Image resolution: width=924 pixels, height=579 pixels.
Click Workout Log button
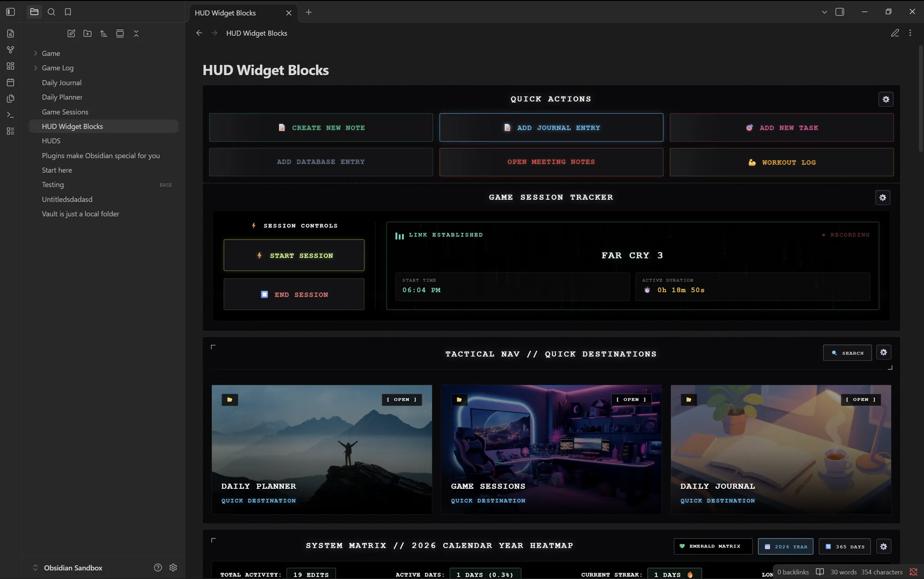pos(781,162)
